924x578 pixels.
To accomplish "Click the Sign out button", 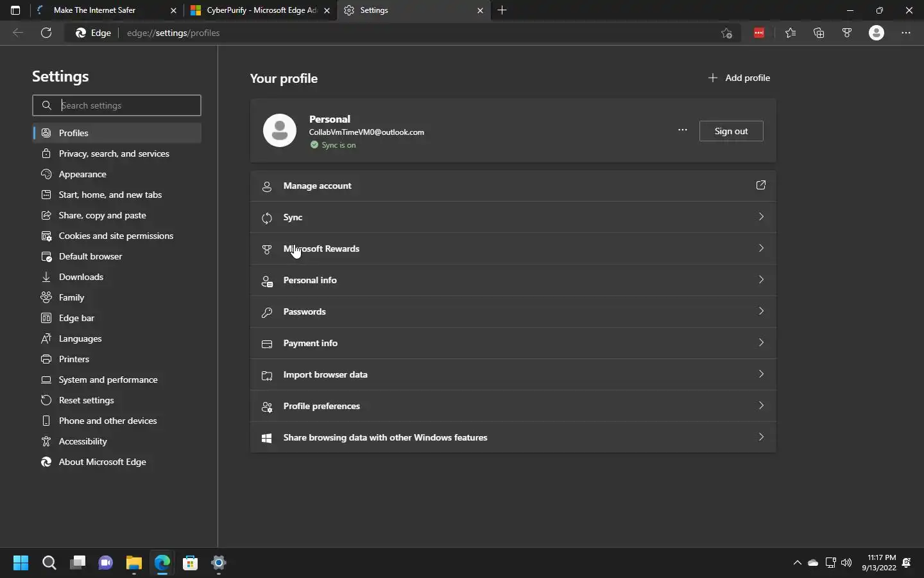I will 731,131.
